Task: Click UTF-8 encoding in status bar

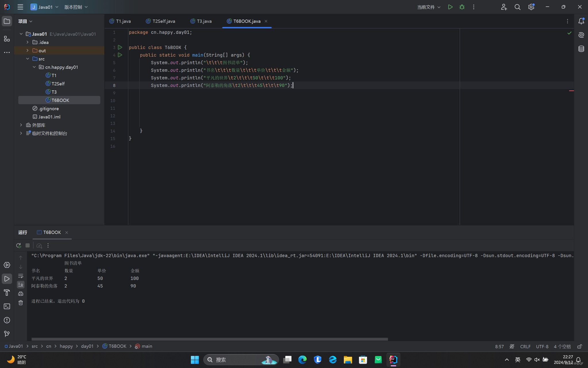Action: (x=542, y=346)
